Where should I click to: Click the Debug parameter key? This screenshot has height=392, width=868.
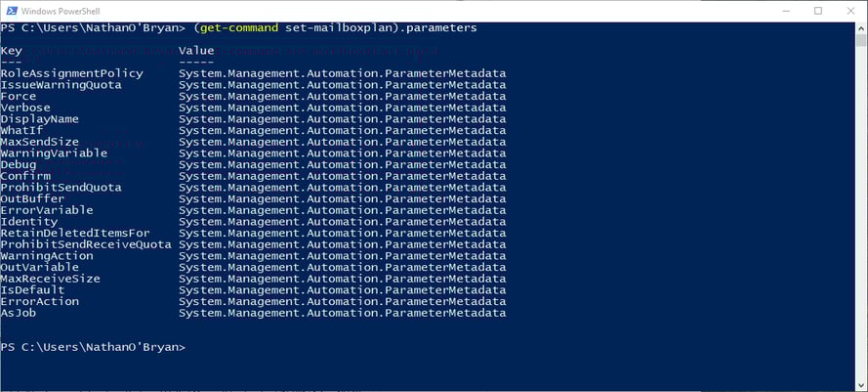(19, 164)
